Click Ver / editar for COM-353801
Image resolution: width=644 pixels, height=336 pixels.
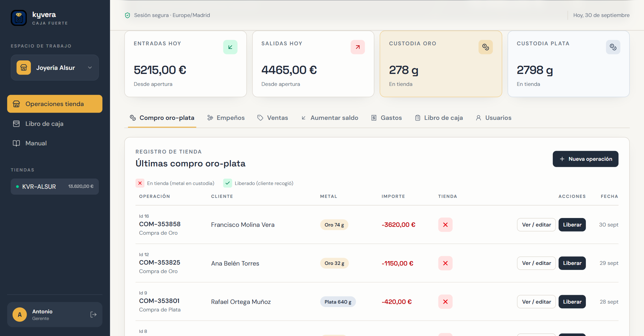coord(536,302)
